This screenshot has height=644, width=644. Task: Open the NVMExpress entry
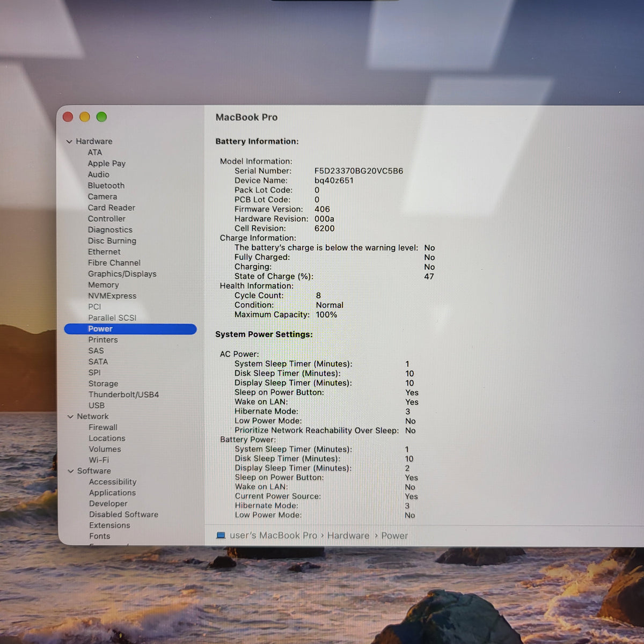tap(112, 296)
